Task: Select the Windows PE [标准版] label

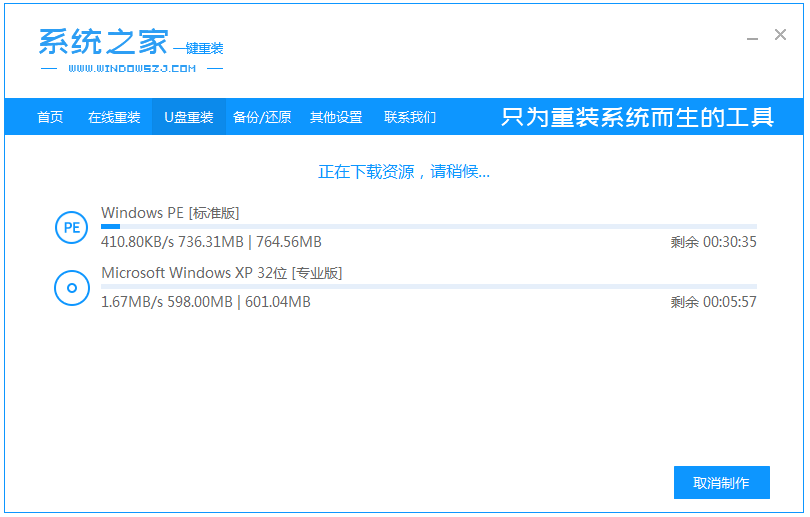Action: 170,212
